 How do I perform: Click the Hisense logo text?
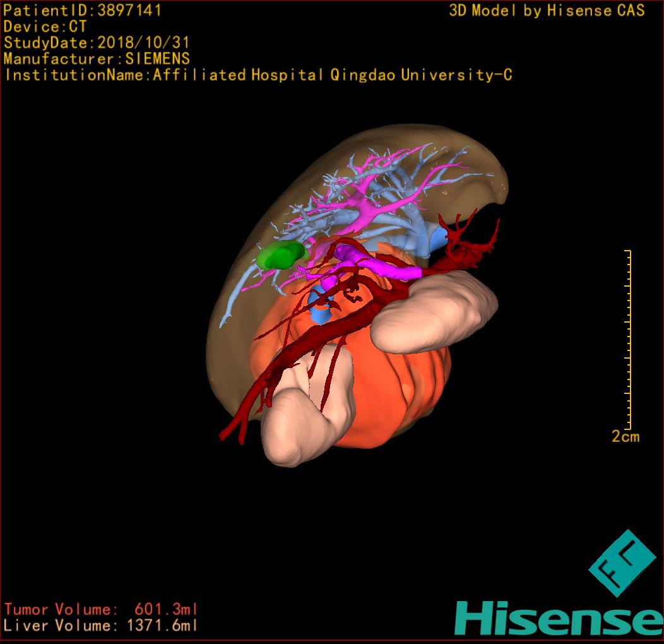point(559,619)
